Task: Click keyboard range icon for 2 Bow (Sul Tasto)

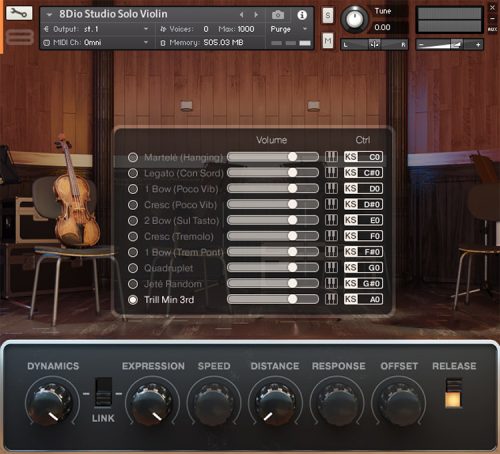Action: click(331, 220)
